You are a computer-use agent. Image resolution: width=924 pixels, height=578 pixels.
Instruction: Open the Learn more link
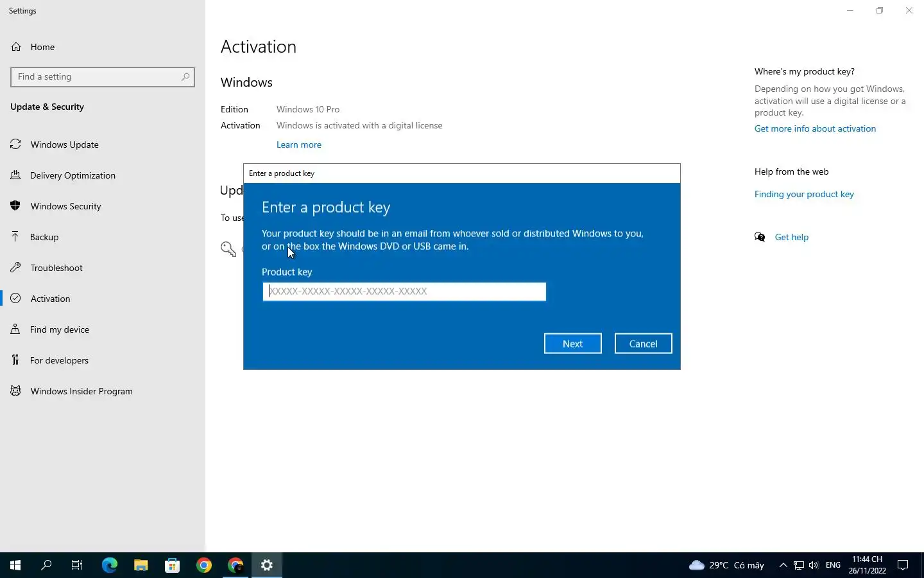[x=299, y=144]
